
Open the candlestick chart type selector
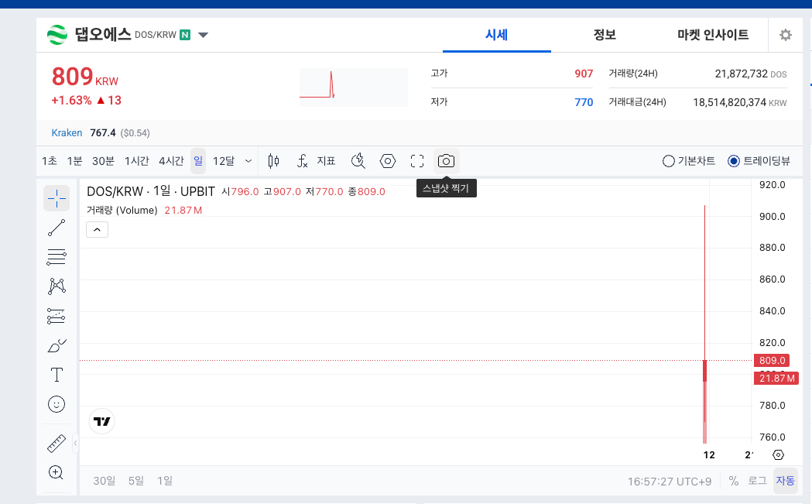pyautogui.click(x=273, y=161)
